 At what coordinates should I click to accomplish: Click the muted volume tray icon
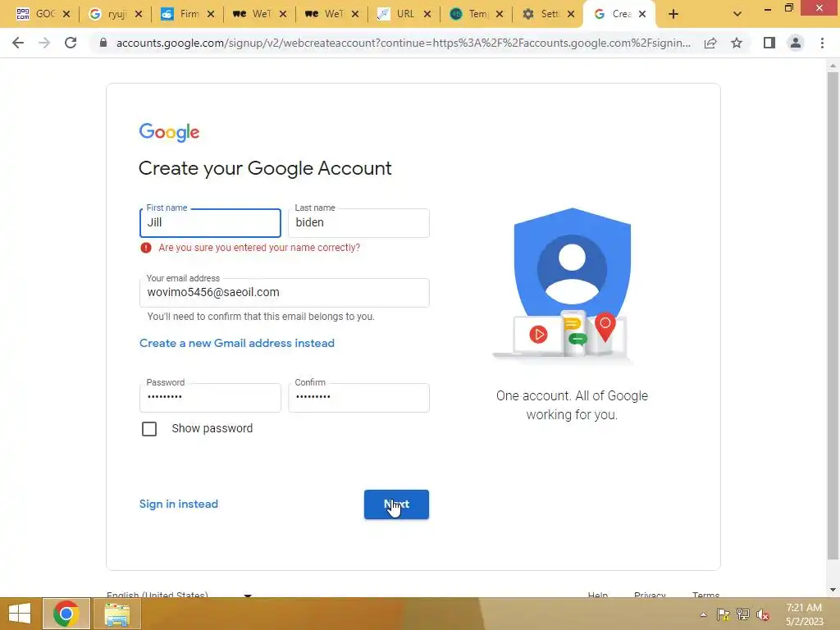pos(763,614)
